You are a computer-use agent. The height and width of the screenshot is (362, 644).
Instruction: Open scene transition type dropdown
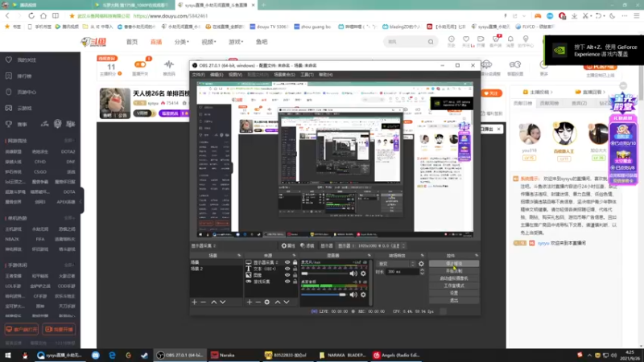click(x=396, y=264)
